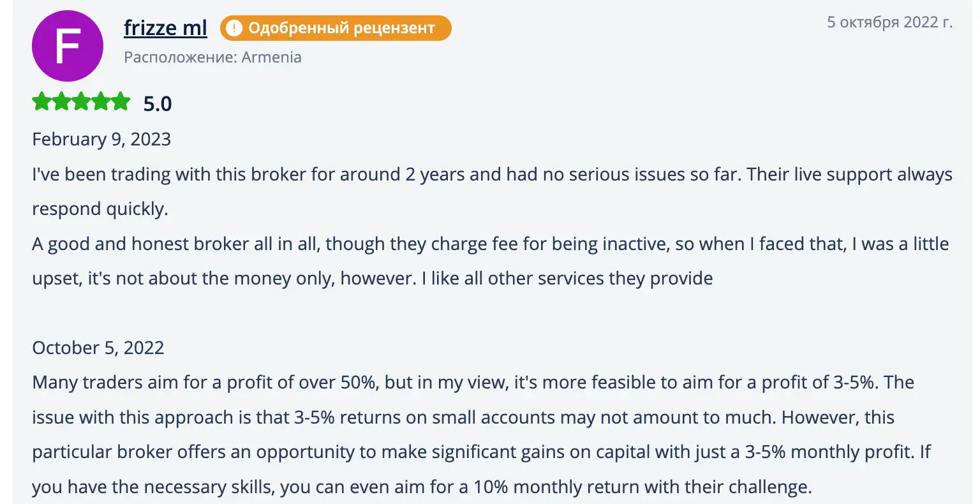The width and height of the screenshot is (980, 504).
Task: Click the last star in the rating row
Action: pyautogui.click(x=120, y=101)
